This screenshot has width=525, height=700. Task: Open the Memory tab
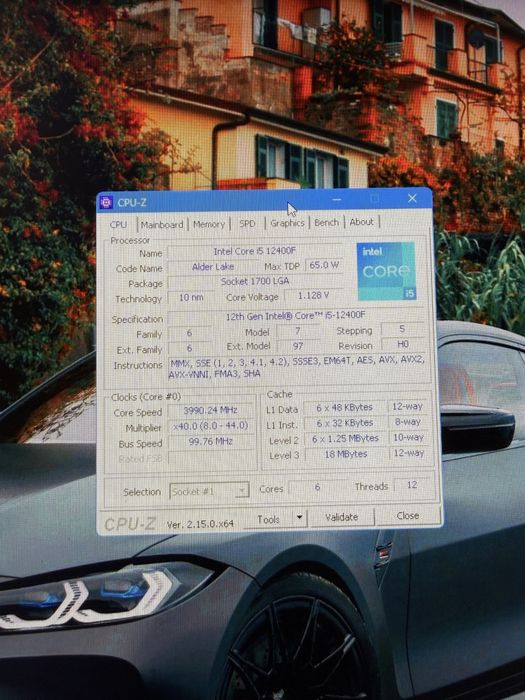coord(208,224)
